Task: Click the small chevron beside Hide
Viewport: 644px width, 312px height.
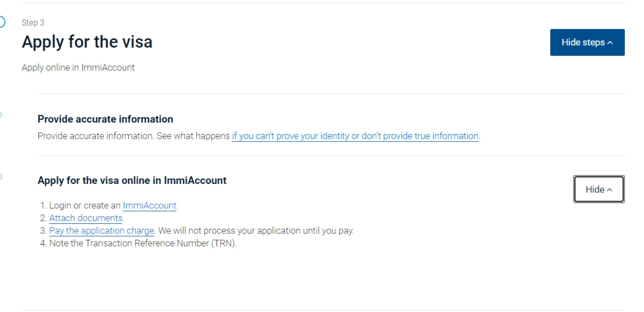Action: pos(609,190)
